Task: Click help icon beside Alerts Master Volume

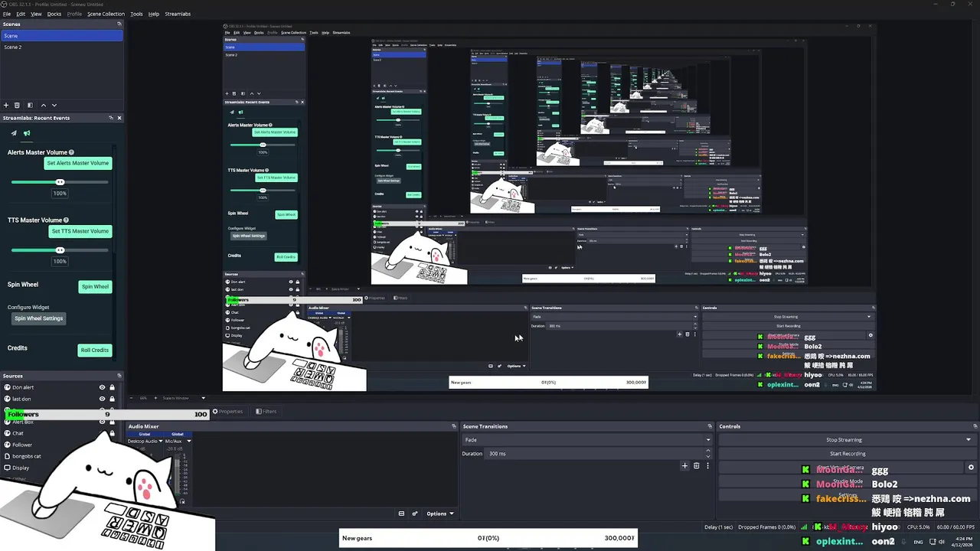Action: click(x=72, y=152)
